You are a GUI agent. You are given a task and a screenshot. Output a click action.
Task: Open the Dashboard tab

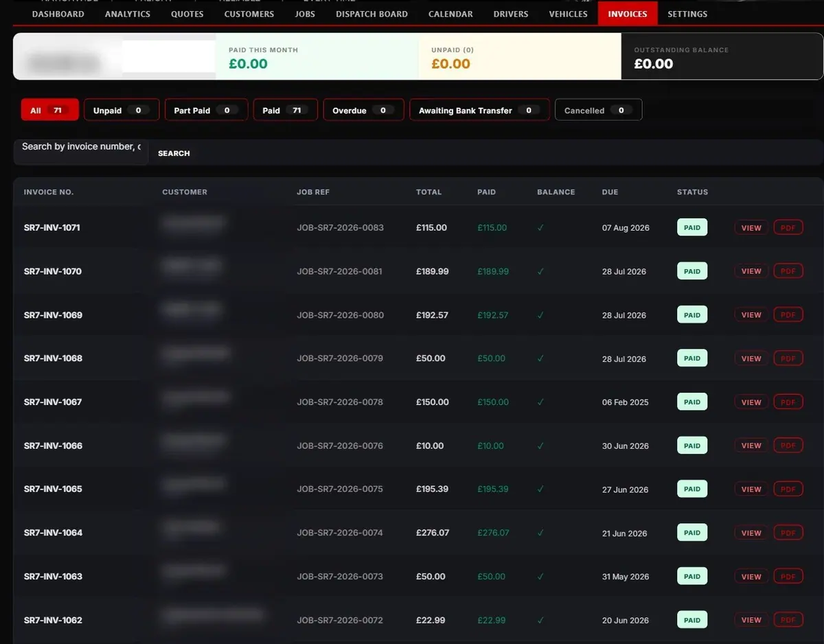point(58,14)
